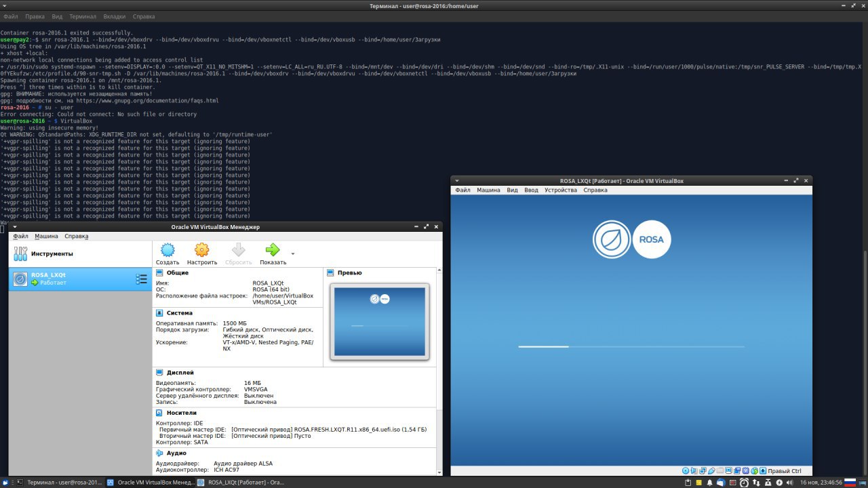Image resolution: width=868 pixels, height=488 pixels.
Task: Switch to Terminal taskbar button
Action: pyautogui.click(x=60, y=483)
